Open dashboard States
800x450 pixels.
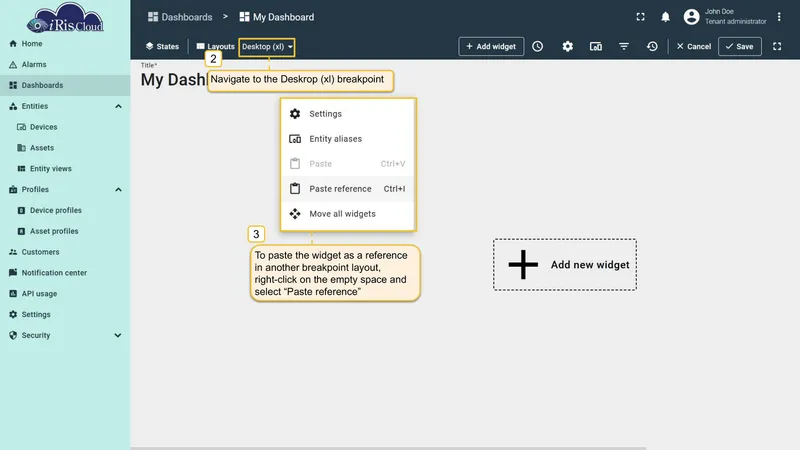pyautogui.click(x=162, y=46)
